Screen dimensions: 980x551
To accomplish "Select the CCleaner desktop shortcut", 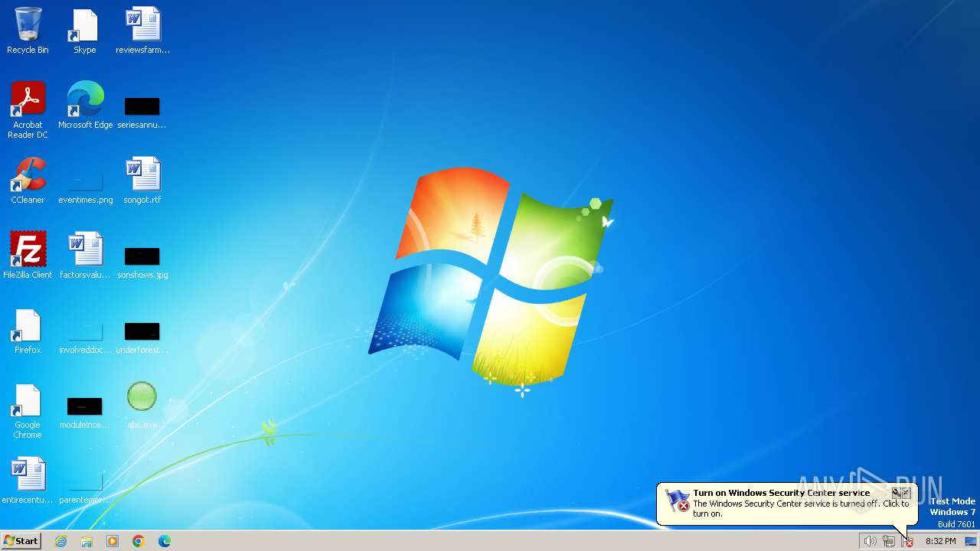I will click(x=28, y=181).
